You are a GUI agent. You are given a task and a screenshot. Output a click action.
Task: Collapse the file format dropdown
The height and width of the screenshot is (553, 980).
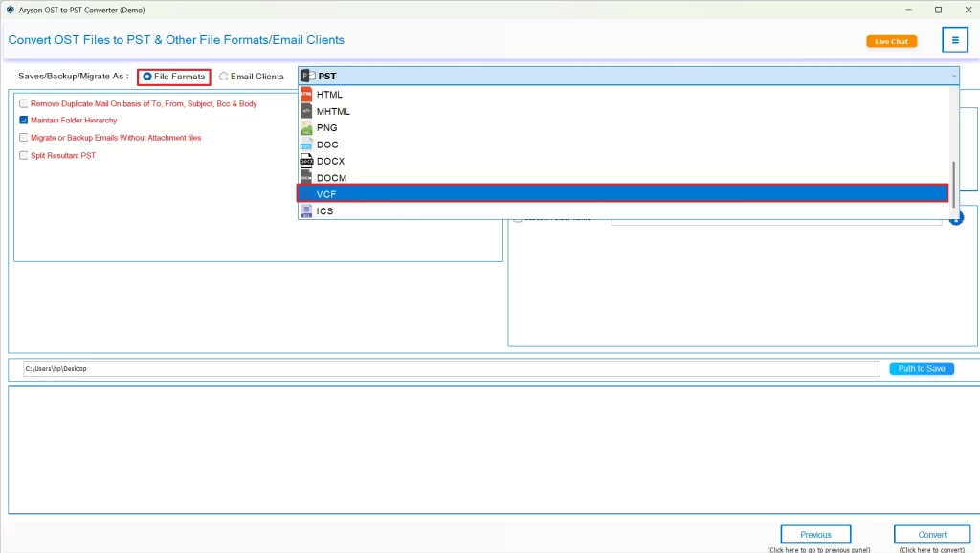click(x=954, y=75)
